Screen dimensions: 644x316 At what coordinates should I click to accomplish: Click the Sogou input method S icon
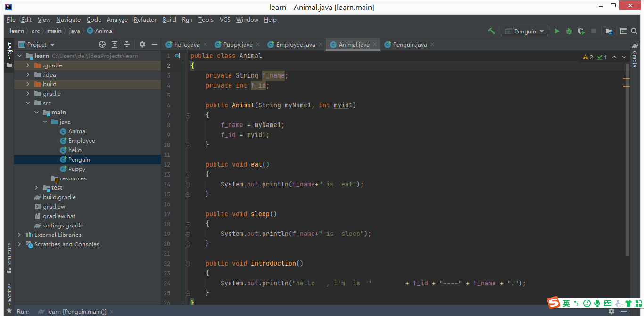(x=553, y=303)
